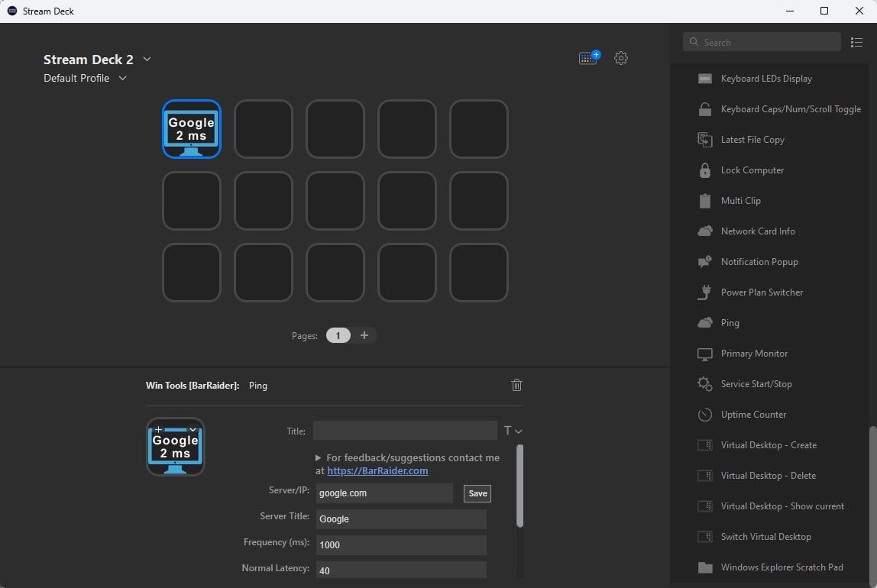
Task: Expand the feedback/suggestions disclosure triangle
Action: click(x=319, y=458)
